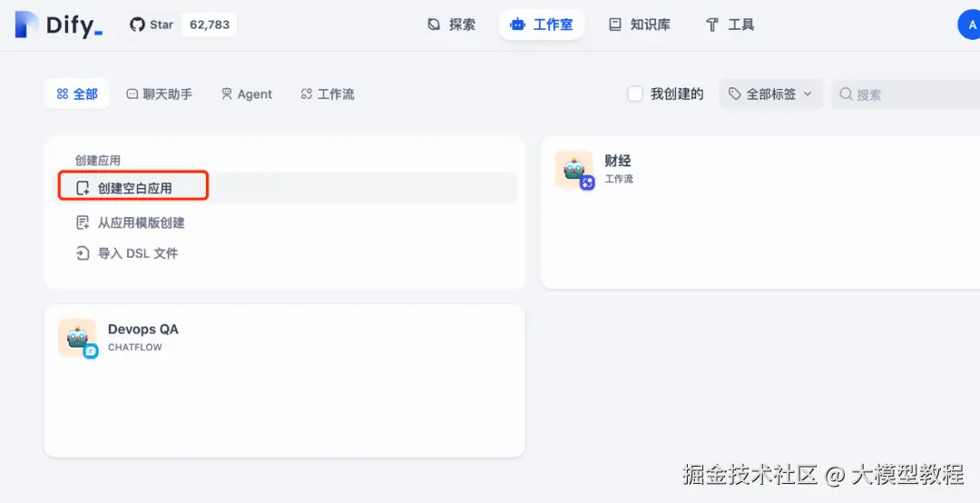Click the tag icon in 全部标签

[735, 94]
